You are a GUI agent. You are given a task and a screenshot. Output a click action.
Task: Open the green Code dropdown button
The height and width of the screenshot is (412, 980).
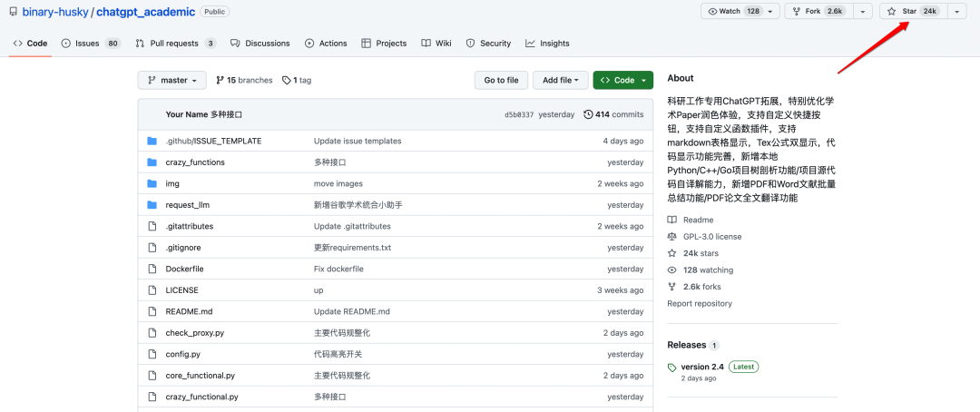pyautogui.click(x=623, y=80)
